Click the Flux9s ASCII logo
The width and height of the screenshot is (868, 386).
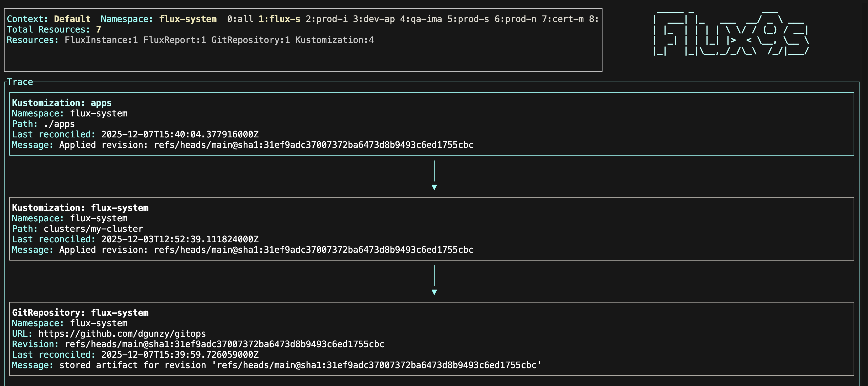731,34
